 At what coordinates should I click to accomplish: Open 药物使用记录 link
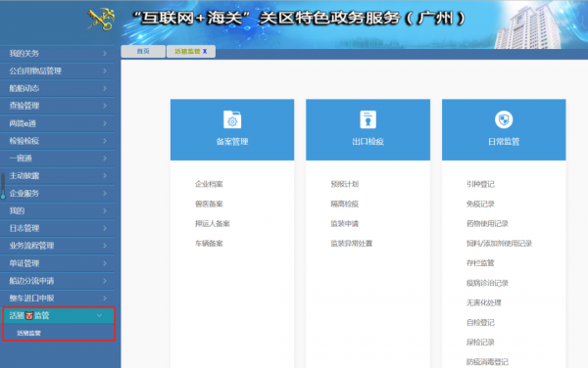[x=487, y=223]
